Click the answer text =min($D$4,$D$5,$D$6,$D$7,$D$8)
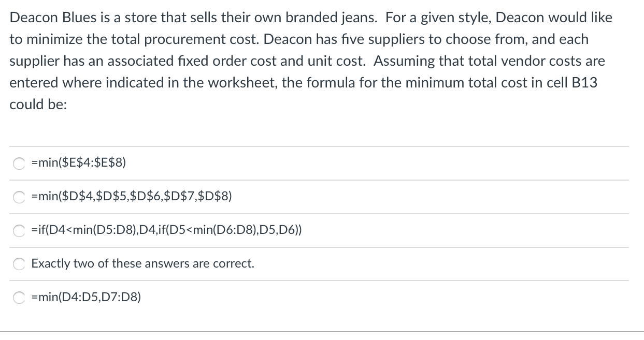The image size is (644, 340). pyautogui.click(x=132, y=197)
